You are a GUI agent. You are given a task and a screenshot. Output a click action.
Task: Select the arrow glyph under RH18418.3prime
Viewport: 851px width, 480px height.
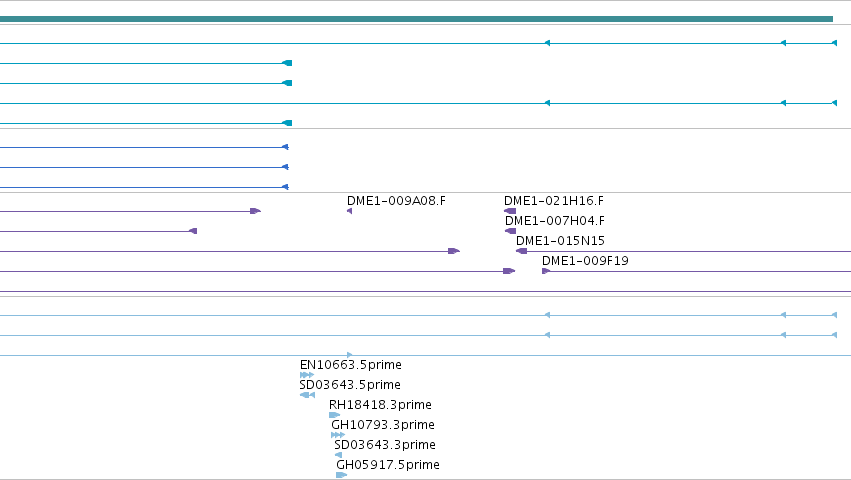point(334,415)
